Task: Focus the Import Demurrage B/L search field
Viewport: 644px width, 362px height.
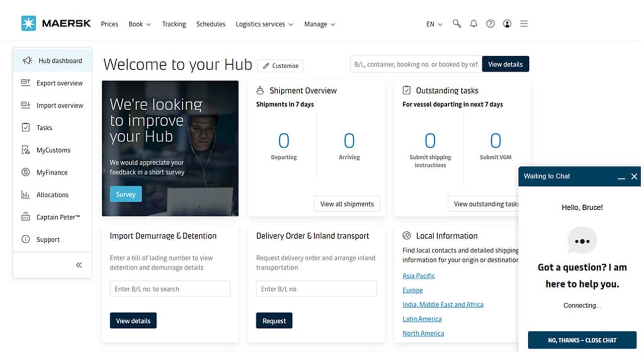Action: [x=170, y=289]
